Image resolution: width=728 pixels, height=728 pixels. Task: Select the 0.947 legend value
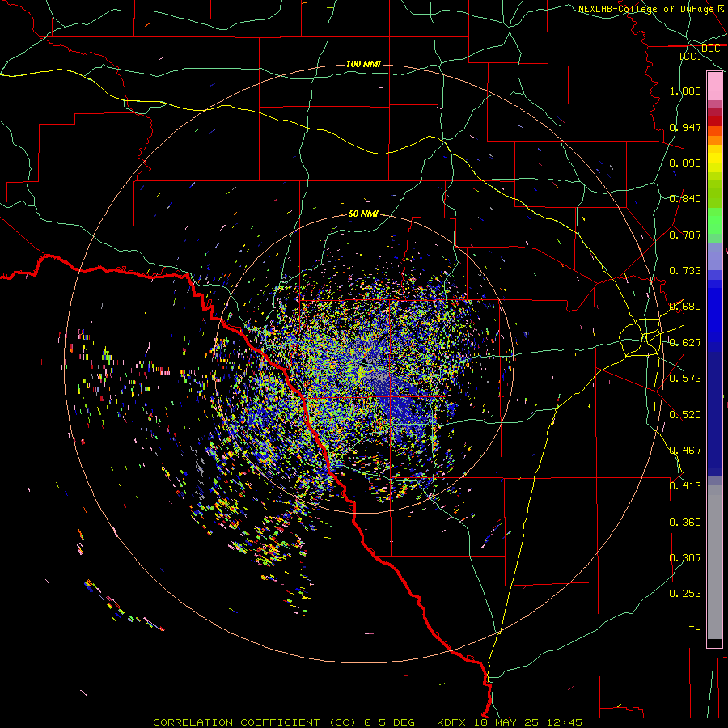pyautogui.click(x=685, y=127)
